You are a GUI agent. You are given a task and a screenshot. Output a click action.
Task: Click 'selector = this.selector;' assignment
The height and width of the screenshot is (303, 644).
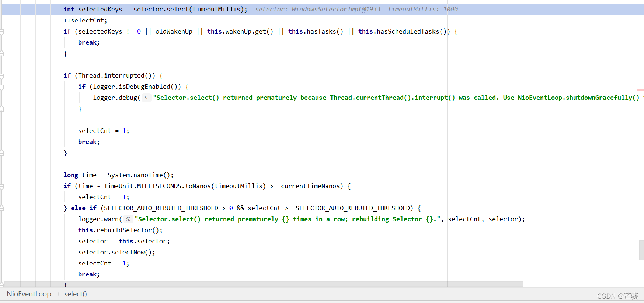124,241
